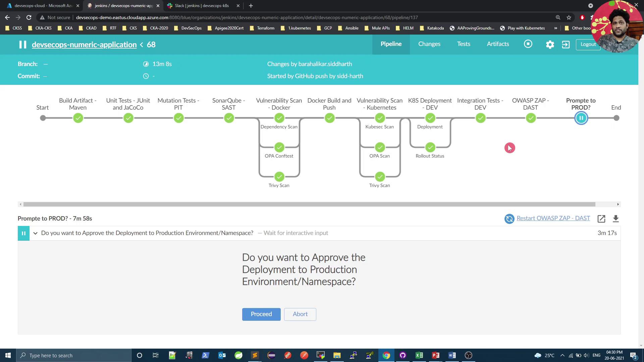Open Jenkins settings gear icon
The image size is (644, 362).
click(x=550, y=45)
